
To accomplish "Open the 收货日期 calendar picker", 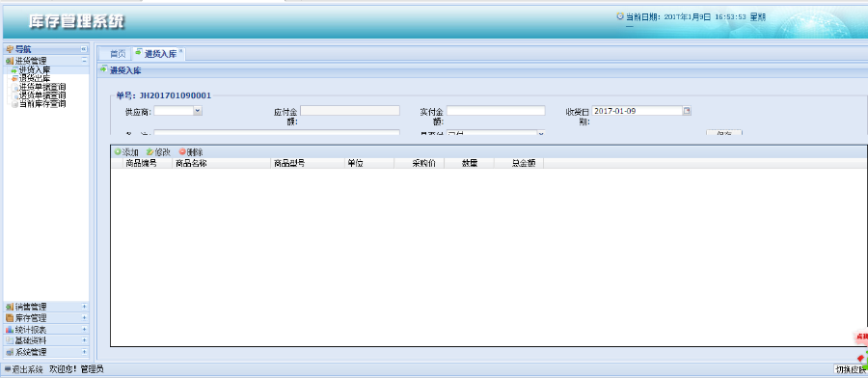I will click(x=687, y=111).
